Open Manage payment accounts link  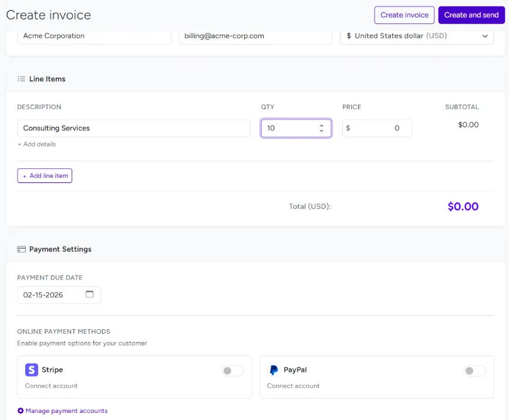[66, 411]
